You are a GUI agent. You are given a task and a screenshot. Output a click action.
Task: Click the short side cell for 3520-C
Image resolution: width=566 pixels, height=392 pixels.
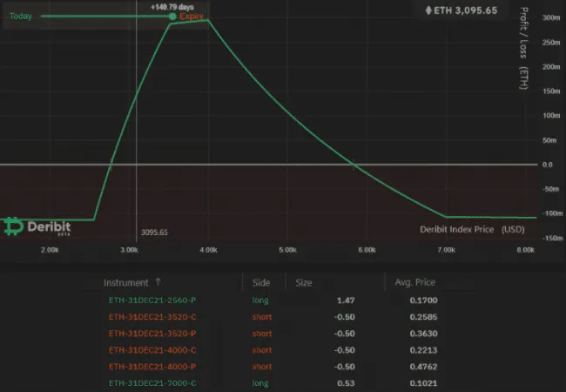[x=262, y=317]
